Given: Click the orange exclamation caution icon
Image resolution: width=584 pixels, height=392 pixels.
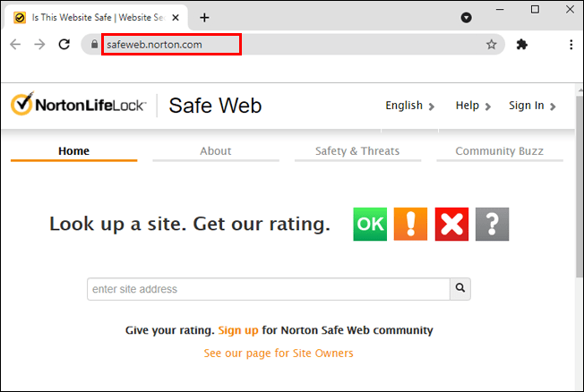Looking at the screenshot, I should coord(410,224).
